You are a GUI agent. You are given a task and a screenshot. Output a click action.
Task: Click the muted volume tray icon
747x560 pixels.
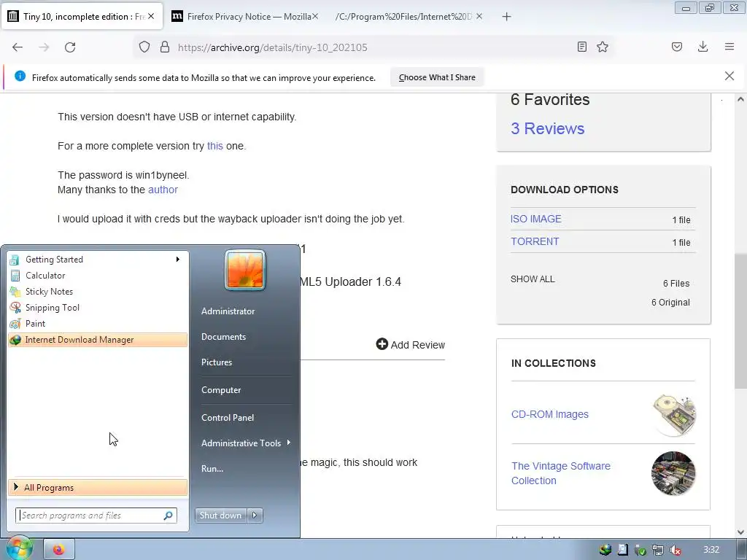tap(675, 550)
